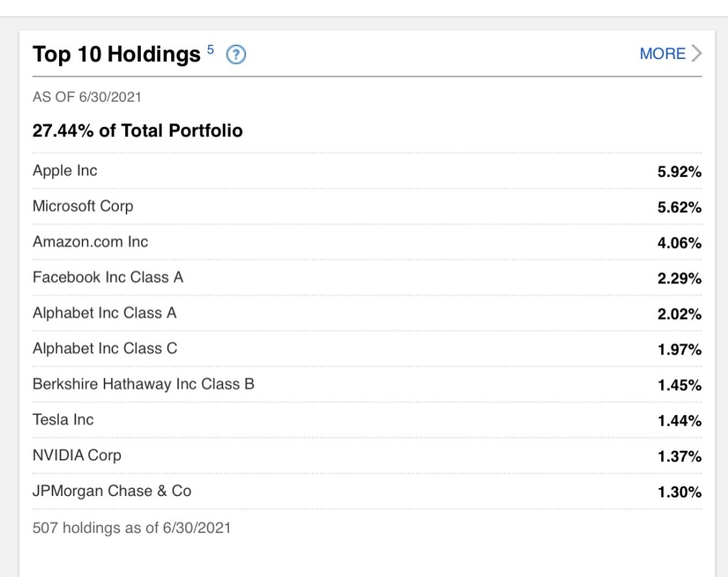Screen dimensions: 728x577
Task: Click the Top 10 Holdings heading
Action: pyautogui.click(x=117, y=55)
